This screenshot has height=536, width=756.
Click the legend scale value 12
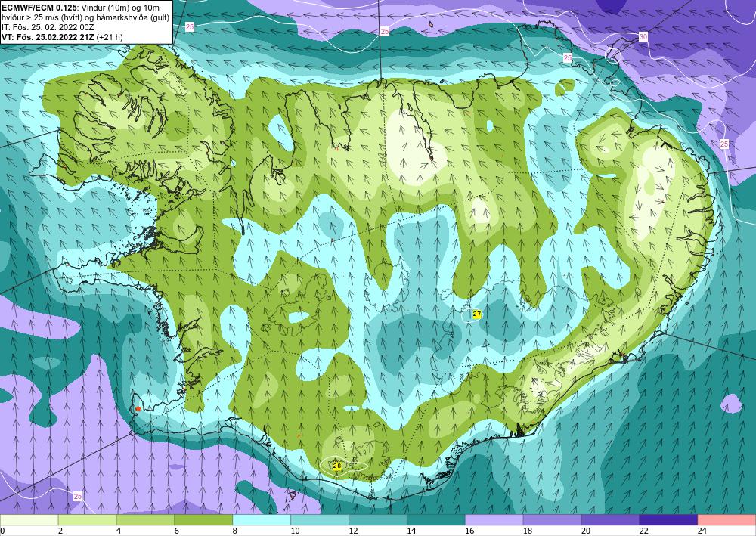tap(353, 531)
